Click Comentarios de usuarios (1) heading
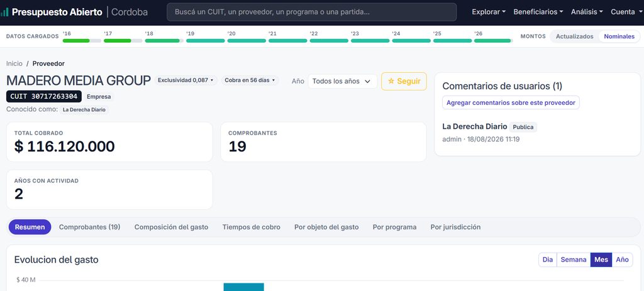 click(x=502, y=85)
